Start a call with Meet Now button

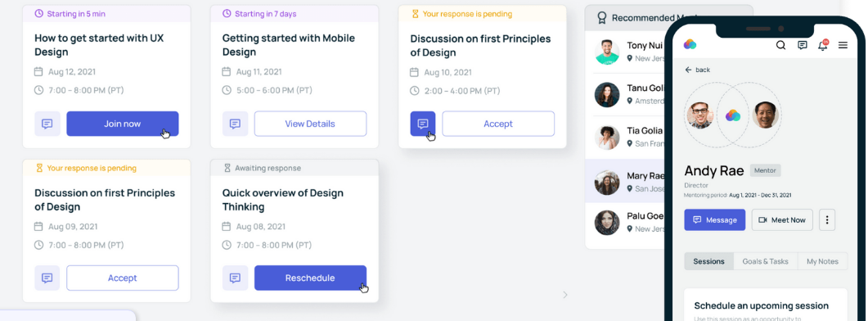[x=782, y=219]
